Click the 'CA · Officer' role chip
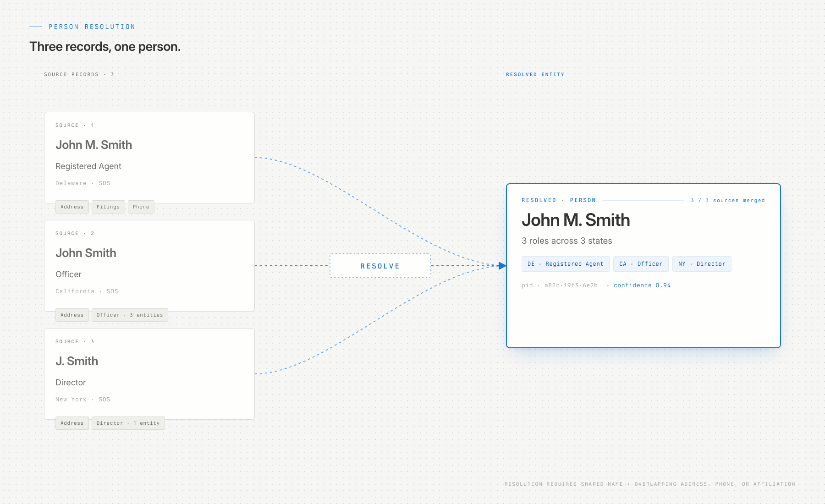Image resolution: width=825 pixels, height=504 pixels. (641, 264)
